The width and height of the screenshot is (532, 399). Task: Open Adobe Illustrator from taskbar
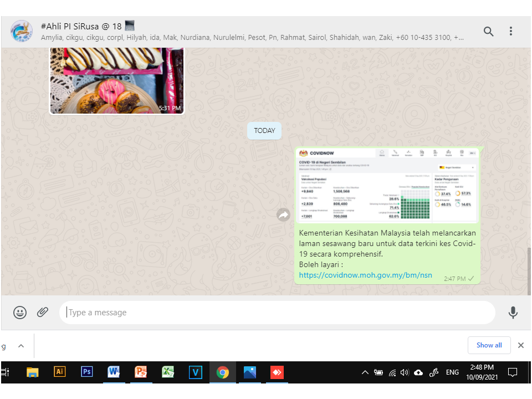tap(59, 372)
